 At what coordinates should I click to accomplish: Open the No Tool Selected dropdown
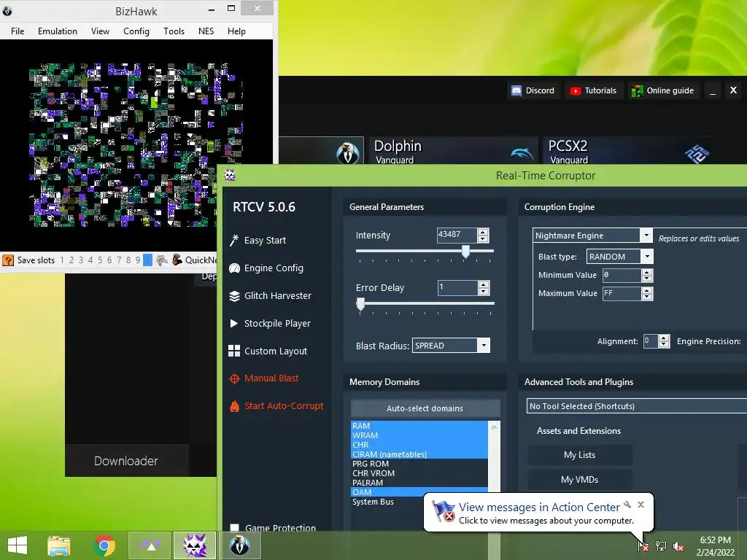pos(637,406)
